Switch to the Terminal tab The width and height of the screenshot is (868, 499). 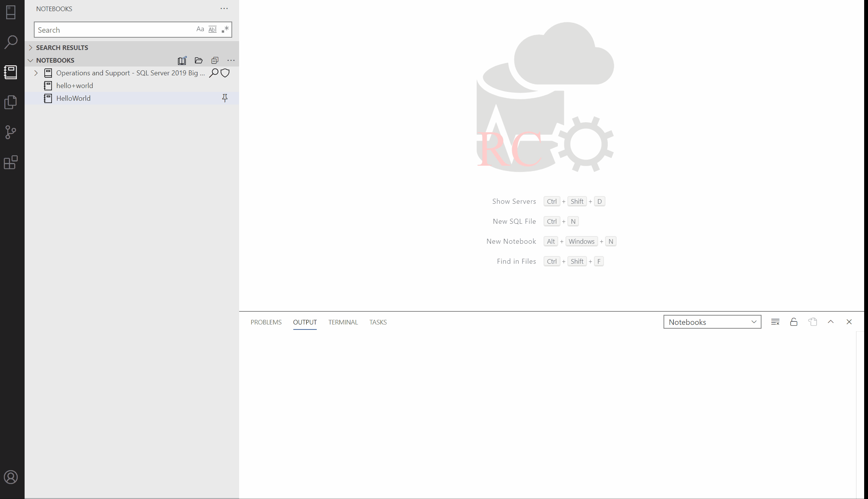[x=343, y=322]
